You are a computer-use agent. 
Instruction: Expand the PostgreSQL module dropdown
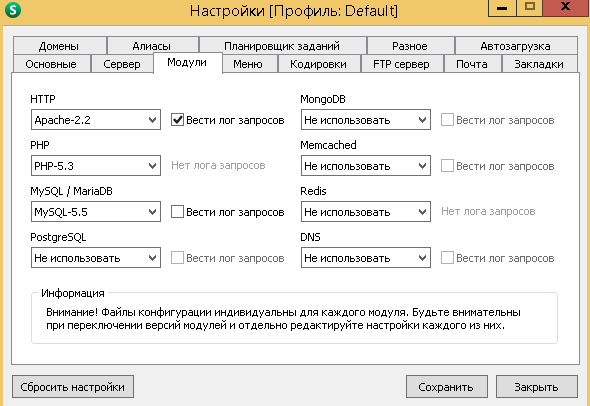[x=96, y=257]
